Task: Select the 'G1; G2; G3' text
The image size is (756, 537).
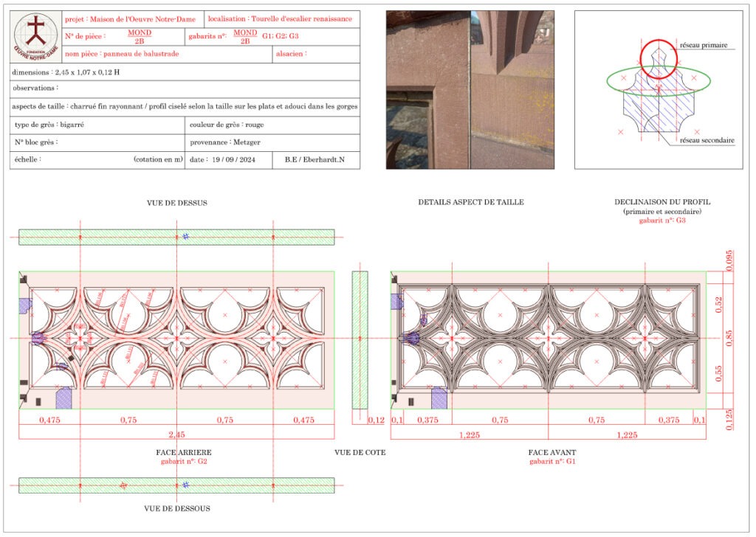Action: (280, 35)
